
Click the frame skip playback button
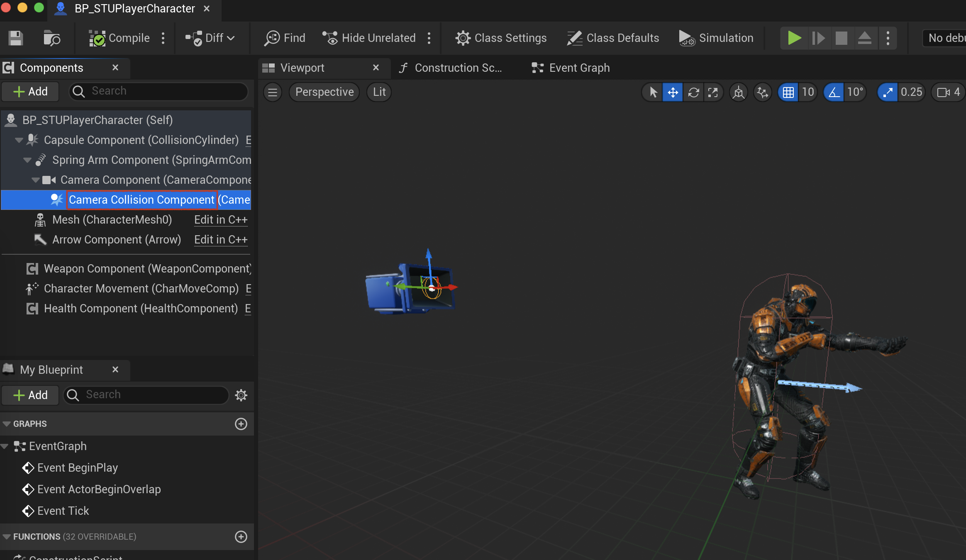(818, 38)
